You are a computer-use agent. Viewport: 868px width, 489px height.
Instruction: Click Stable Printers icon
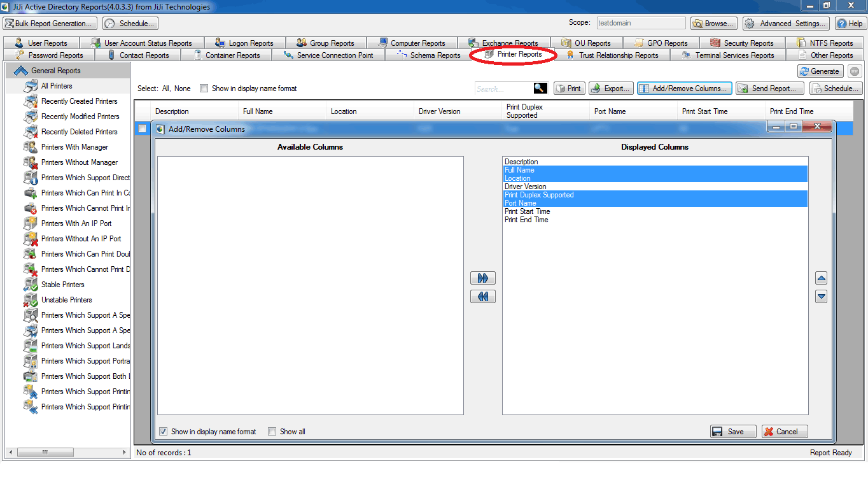pos(31,285)
